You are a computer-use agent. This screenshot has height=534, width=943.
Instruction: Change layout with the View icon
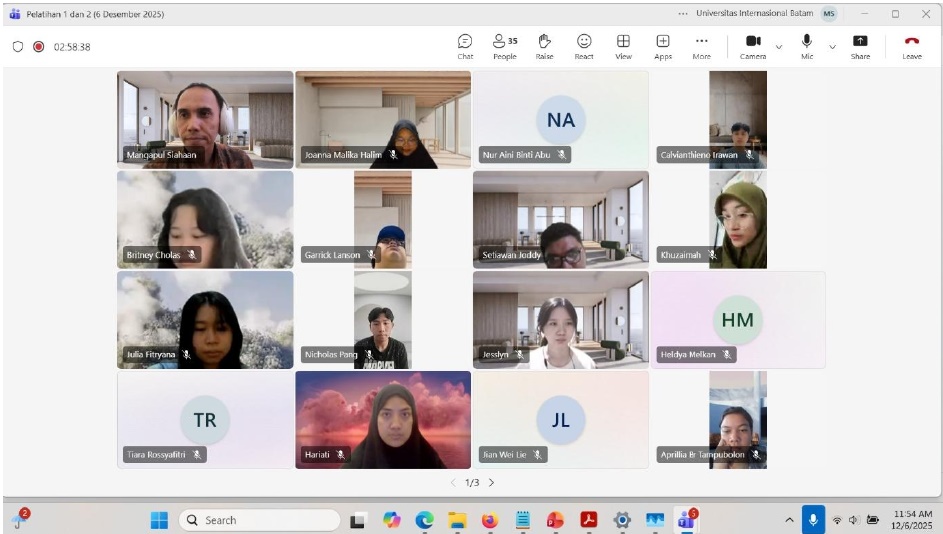point(623,46)
